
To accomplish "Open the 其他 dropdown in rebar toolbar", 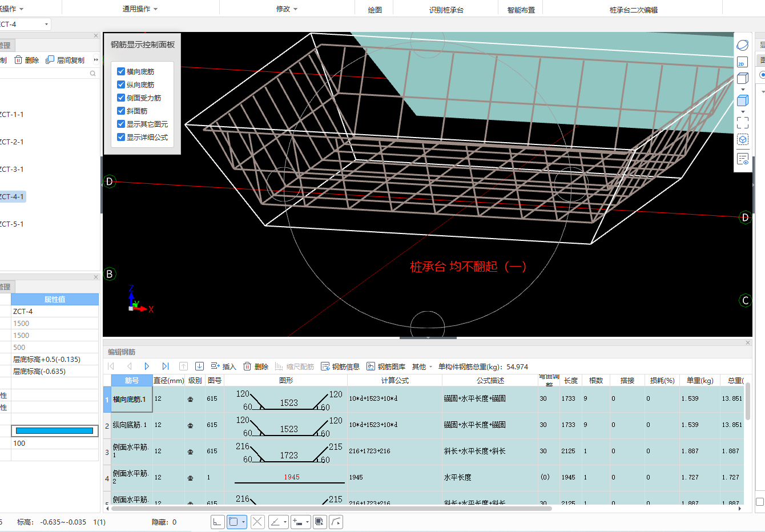I will click(422, 366).
